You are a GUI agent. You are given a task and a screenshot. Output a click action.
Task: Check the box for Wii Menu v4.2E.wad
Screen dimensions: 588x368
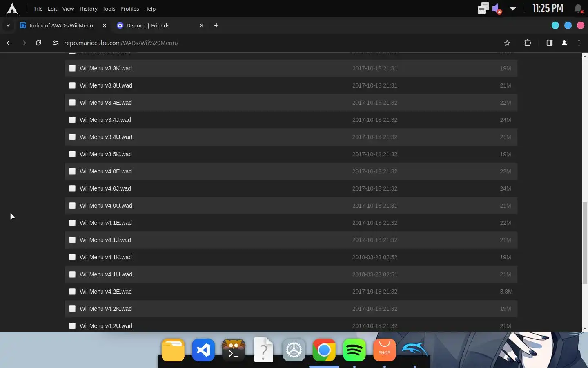point(72,292)
